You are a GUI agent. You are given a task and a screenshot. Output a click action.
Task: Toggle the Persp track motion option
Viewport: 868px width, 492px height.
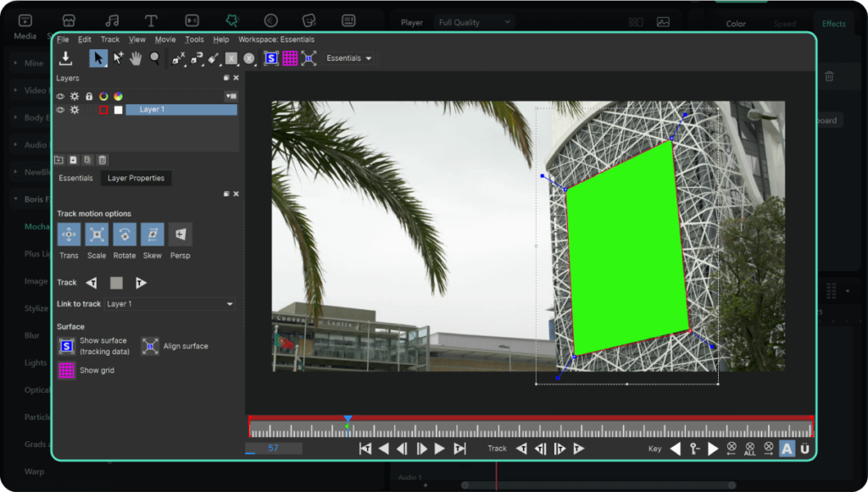[x=180, y=235]
